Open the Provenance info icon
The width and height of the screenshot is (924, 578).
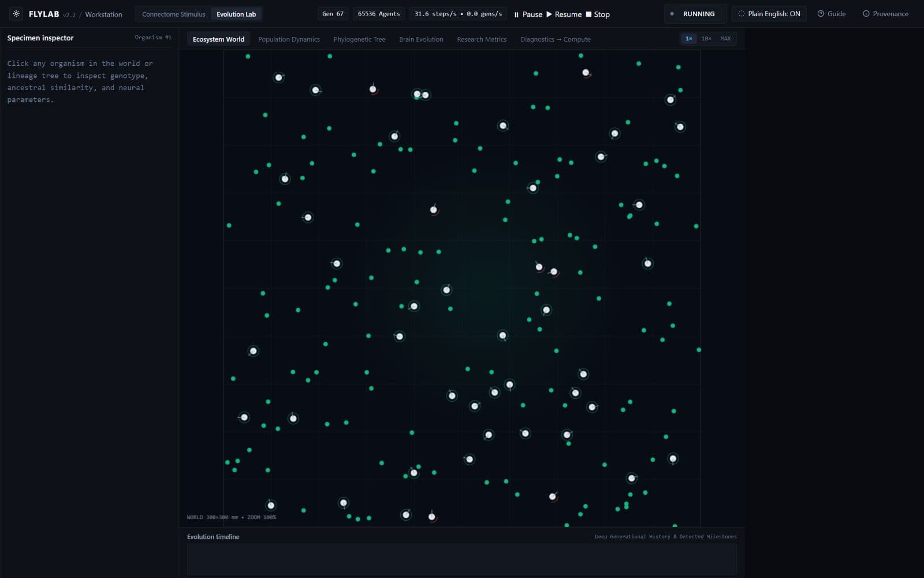(x=866, y=14)
